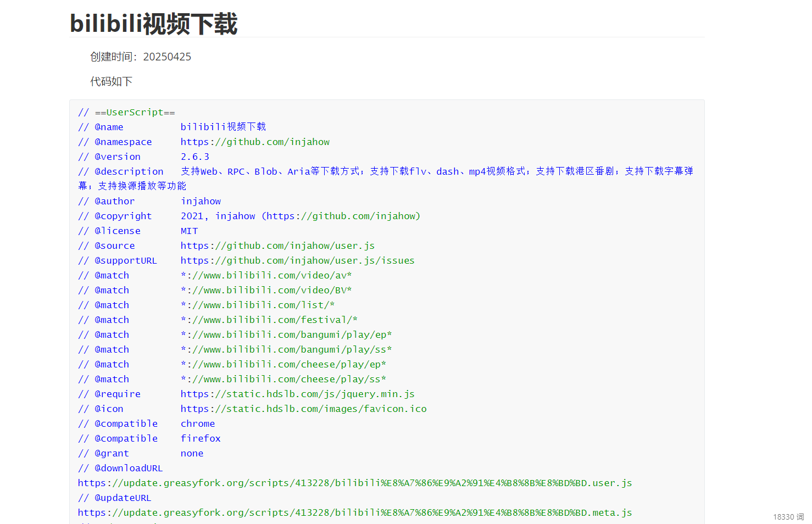The width and height of the screenshot is (812, 524).
Task: Click the @downloadURL label line
Action: pos(120,468)
